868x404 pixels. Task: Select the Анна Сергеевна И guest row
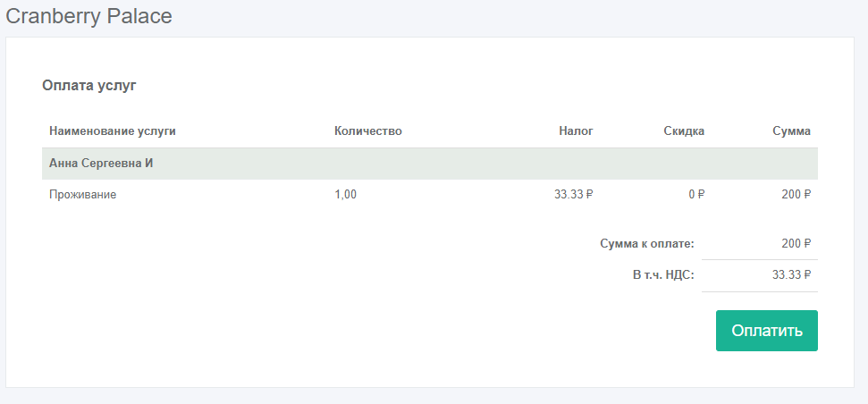[x=103, y=164]
